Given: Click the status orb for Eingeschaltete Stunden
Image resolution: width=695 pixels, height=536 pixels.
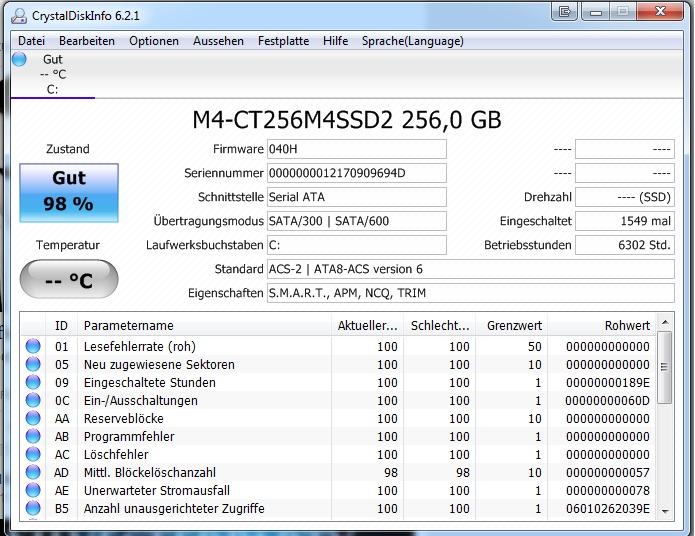Looking at the screenshot, I should coord(33,382).
